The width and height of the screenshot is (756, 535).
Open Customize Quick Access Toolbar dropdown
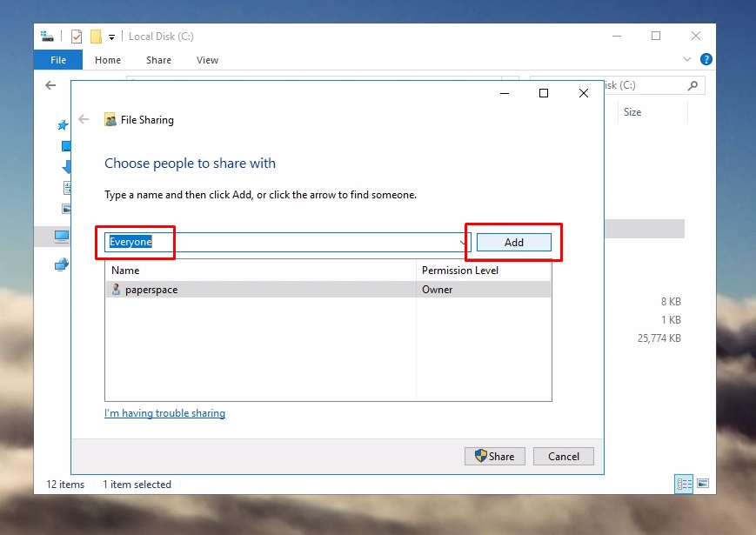click(111, 37)
